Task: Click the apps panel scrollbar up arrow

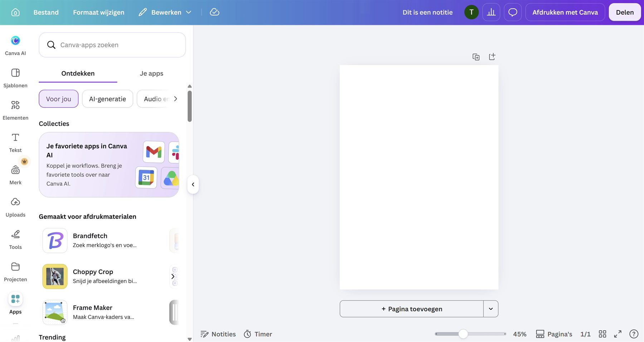Action: [190, 86]
